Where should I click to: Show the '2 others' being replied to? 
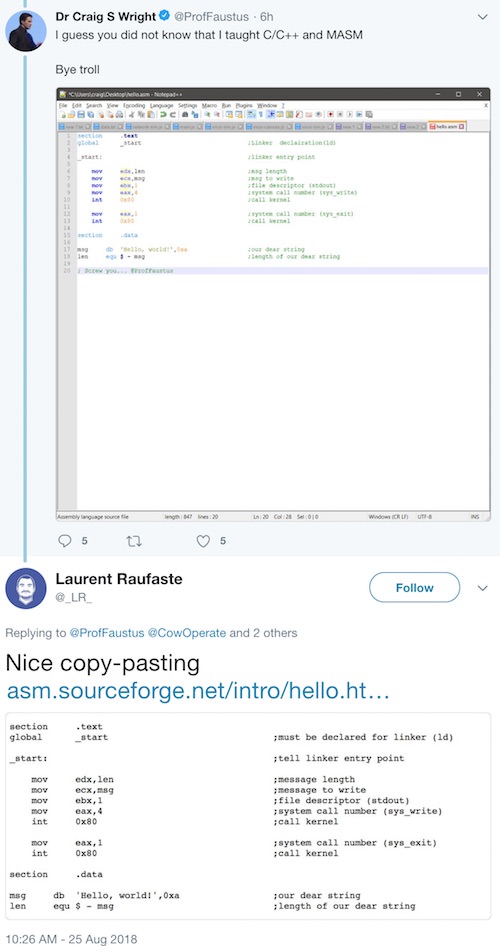coord(273,633)
